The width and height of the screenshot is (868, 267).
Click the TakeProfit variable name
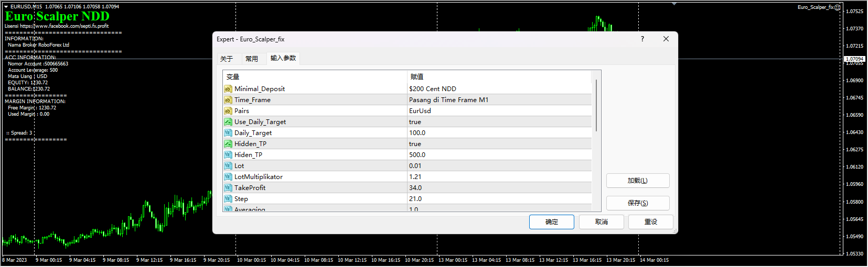click(250, 188)
